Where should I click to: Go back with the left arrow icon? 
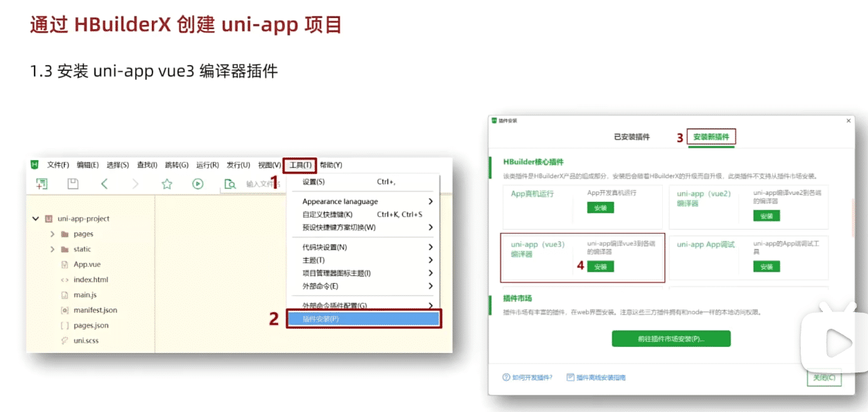[104, 184]
